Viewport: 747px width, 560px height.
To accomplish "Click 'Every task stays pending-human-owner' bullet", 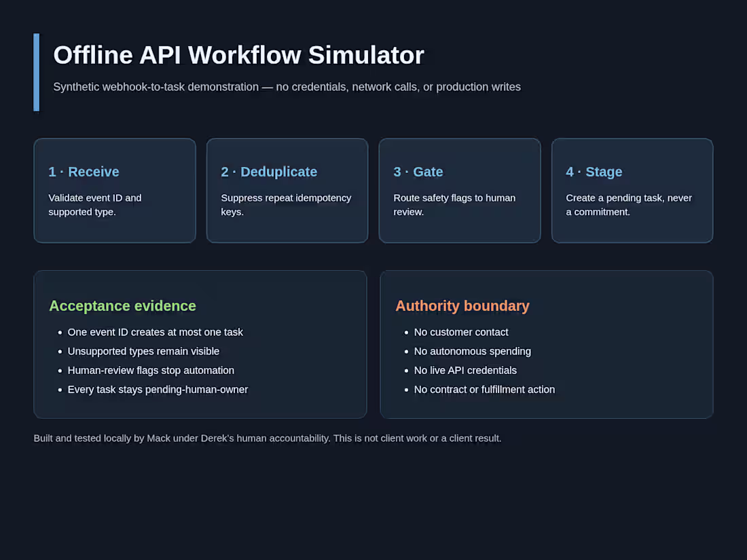I will click(158, 390).
